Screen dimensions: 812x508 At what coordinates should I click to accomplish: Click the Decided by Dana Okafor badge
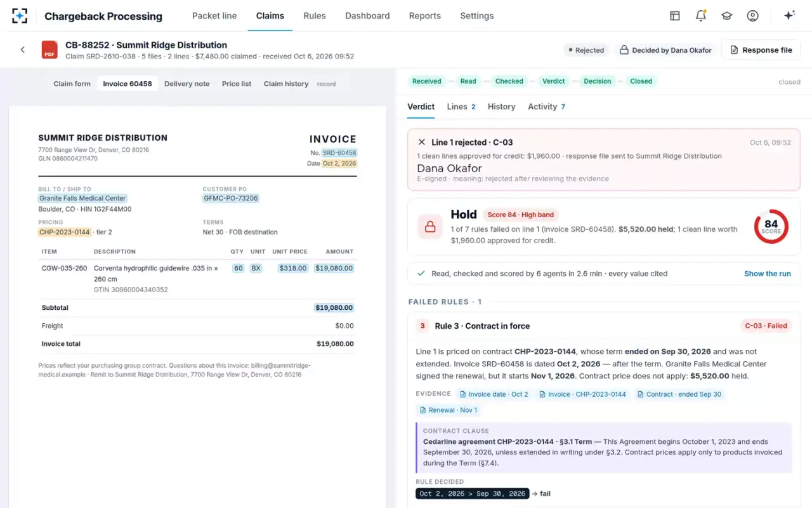pos(665,50)
